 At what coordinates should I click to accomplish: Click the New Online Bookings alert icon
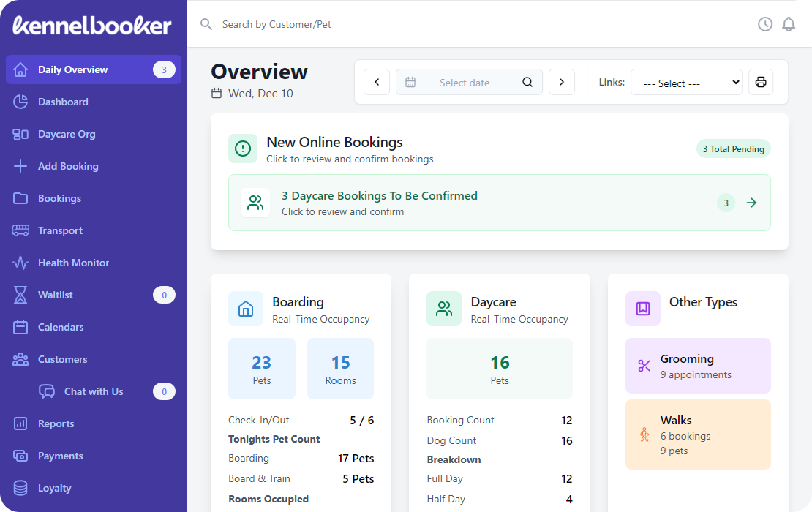click(x=243, y=148)
